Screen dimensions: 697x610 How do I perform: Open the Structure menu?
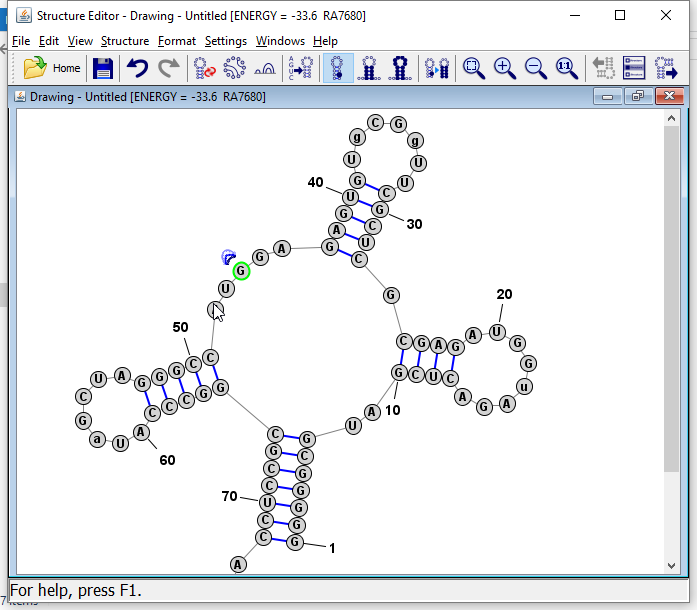coord(125,41)
